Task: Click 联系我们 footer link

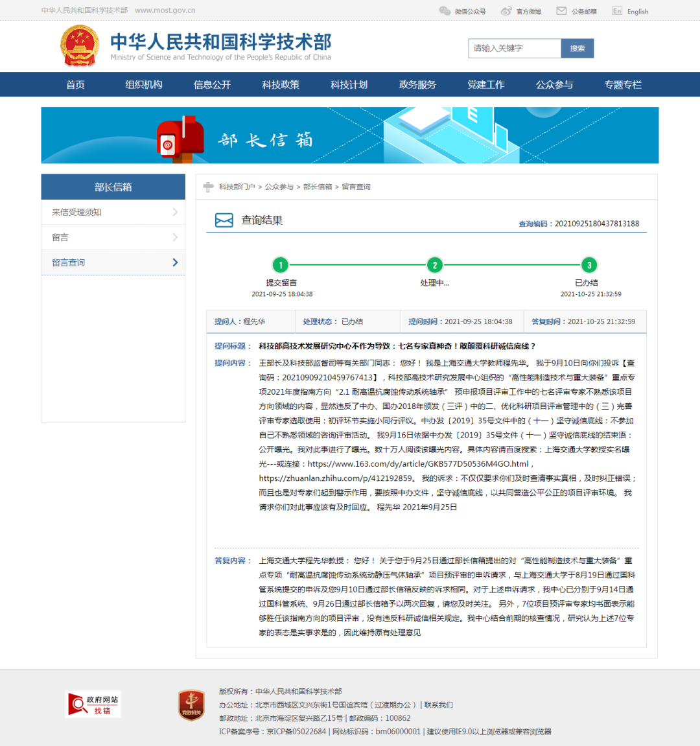Action: tap(438, 705)
